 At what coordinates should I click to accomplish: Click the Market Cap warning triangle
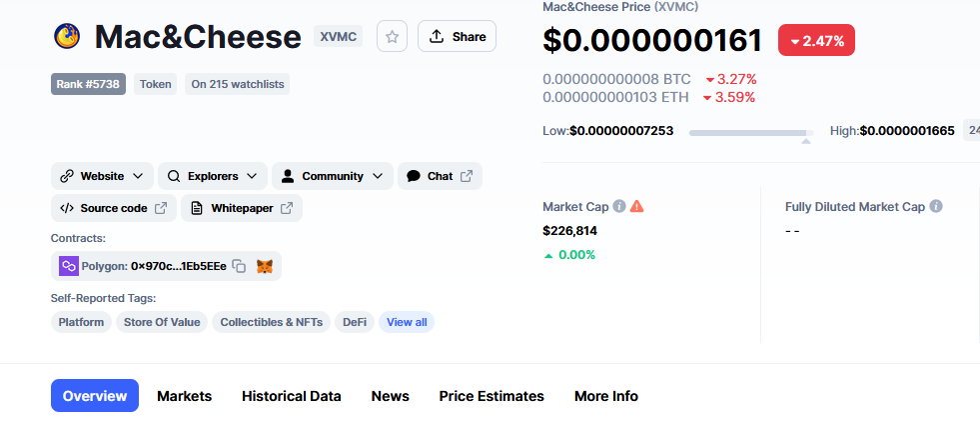point(637,206)
